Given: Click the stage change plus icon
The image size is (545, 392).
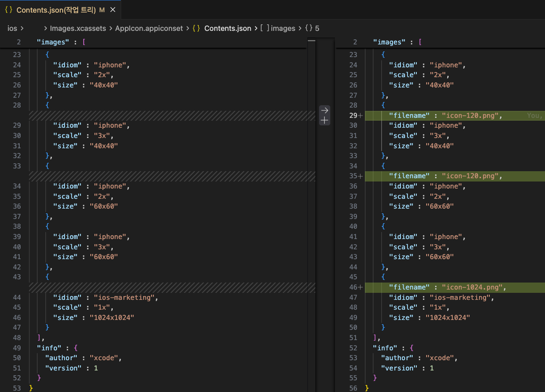Looking at the screenshot, I should coord(325,120).
